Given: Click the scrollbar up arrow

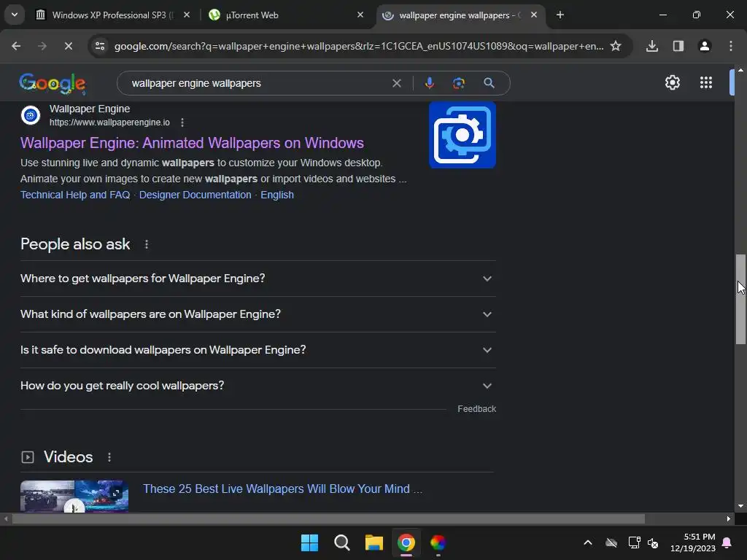Looking at the screenshot, I should (740, 70).
